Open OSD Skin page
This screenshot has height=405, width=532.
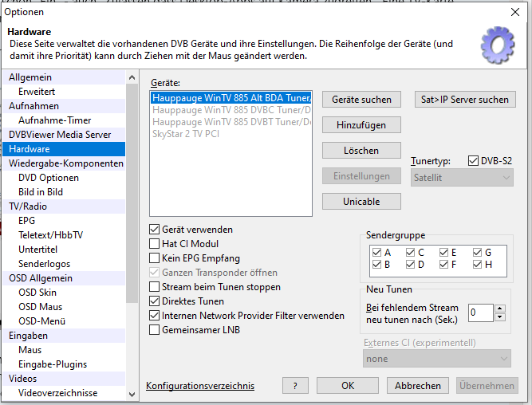[64, 293]
